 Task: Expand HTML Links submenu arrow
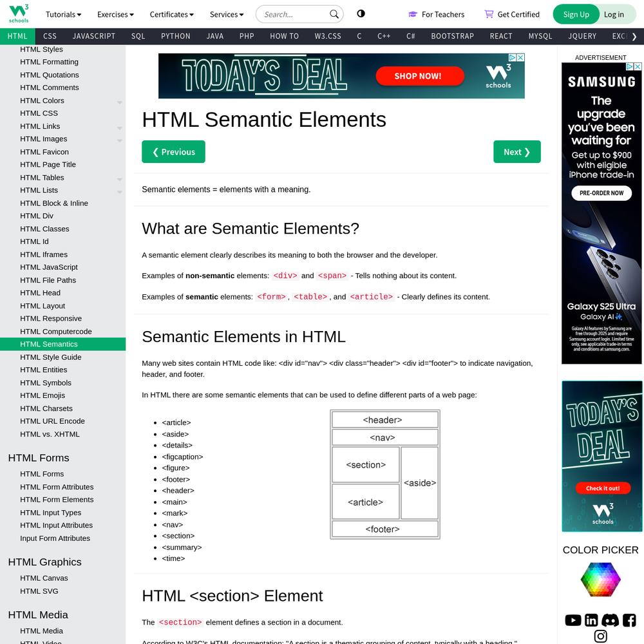coord(120,128)
